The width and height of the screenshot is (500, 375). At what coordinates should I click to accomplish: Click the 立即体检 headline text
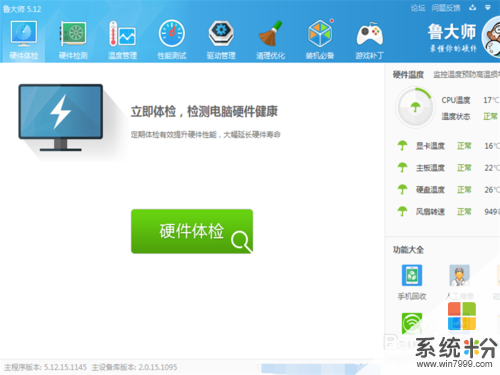coord(204,111)
